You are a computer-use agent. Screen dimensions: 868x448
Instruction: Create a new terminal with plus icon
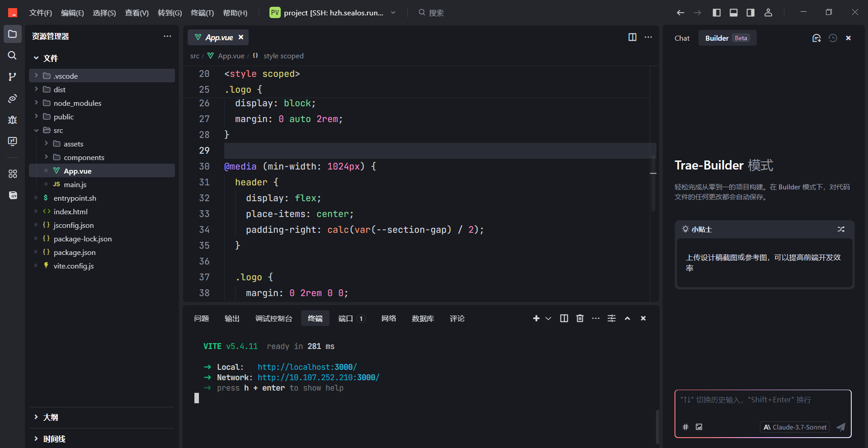536,318
